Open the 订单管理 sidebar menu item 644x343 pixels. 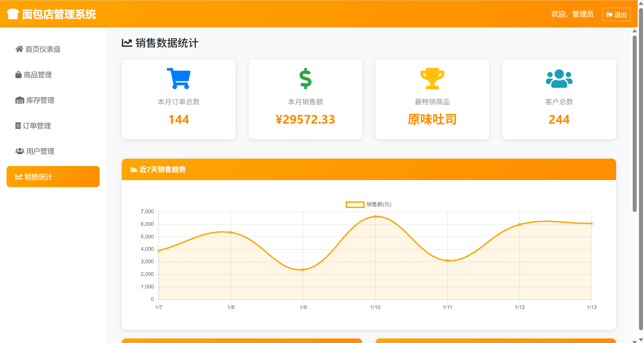coord(38,126)
